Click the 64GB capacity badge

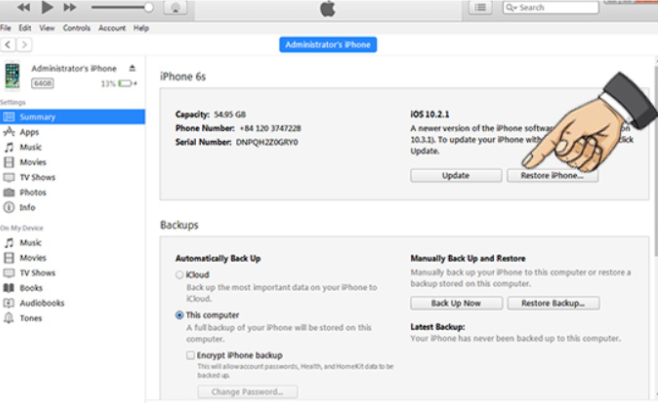[42, 83]
